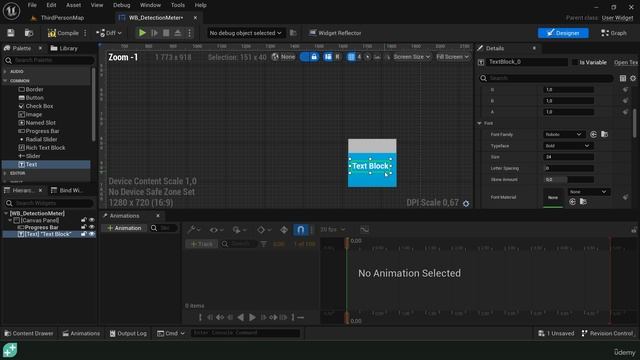Expand the AUDIO palette category
This screenshot has width=640, height=360.
pos(5,71)
